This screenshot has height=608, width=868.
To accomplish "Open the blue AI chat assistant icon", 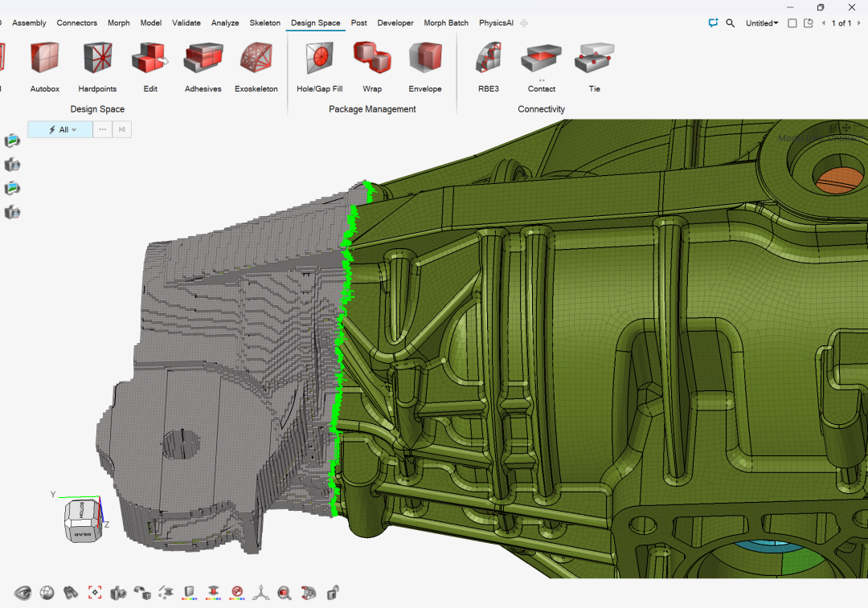I will pos(713,22).
